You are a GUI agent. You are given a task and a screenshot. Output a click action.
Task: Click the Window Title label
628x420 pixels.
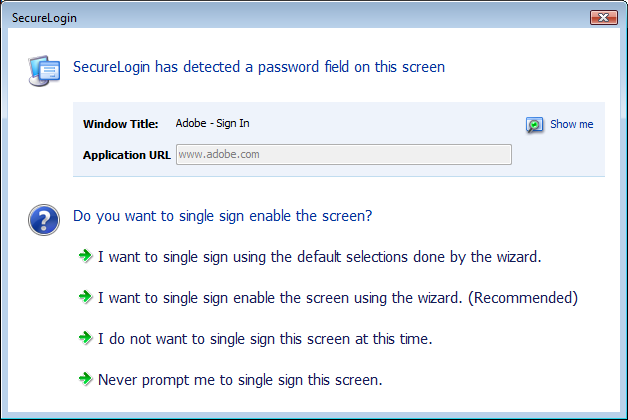pos(120,124)
